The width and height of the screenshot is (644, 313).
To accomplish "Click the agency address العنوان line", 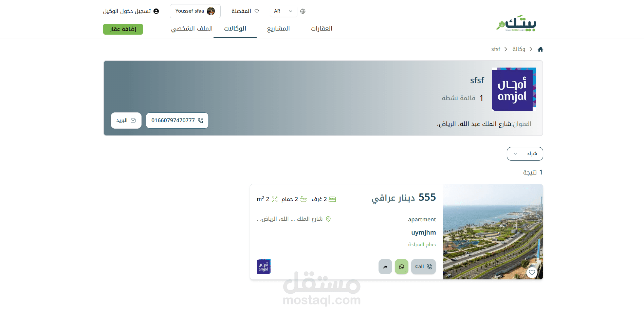I will [484, 124].
